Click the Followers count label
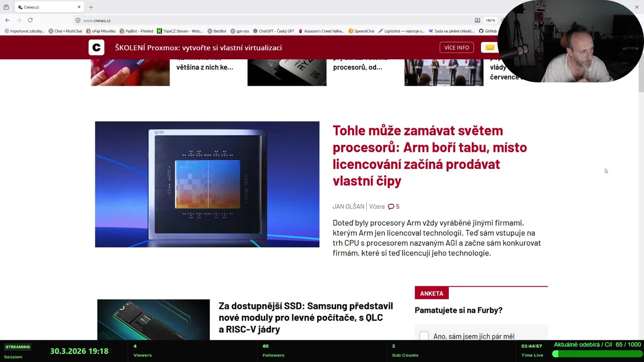The image size is (644, 362). (x=273, y=355)
